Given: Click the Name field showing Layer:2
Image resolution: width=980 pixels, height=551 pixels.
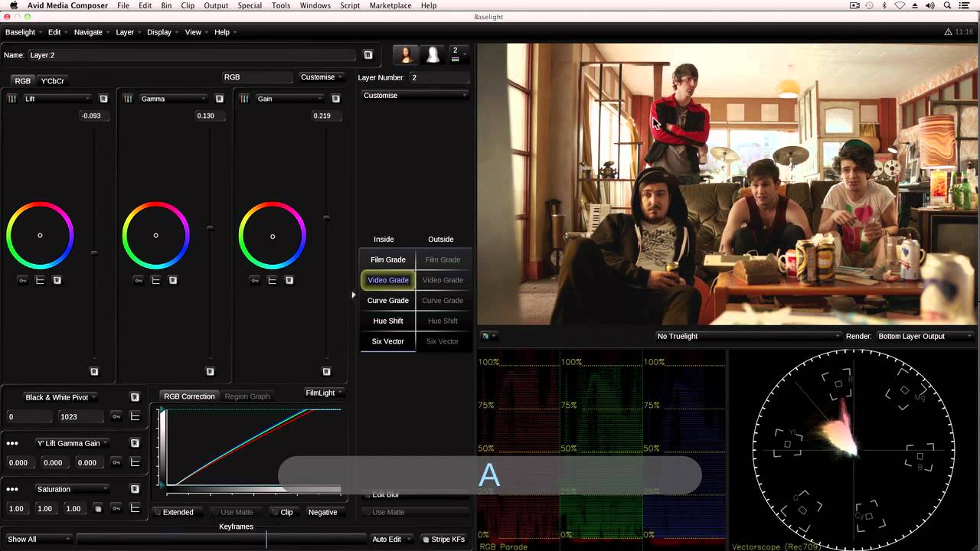Looking at the screenshot, I should (191, 55).
